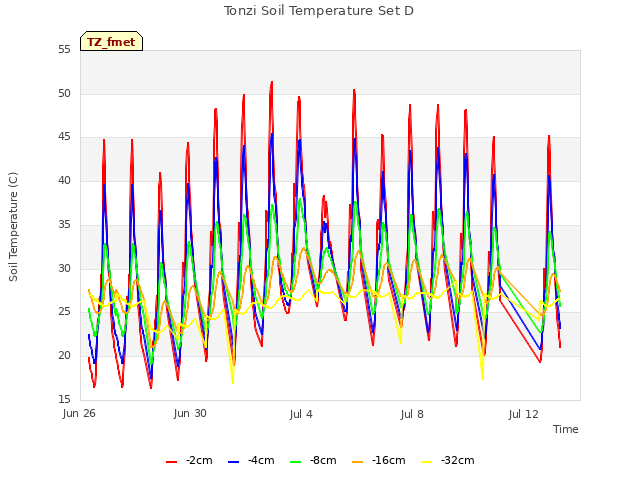
Task: Click the Time axis label
Action: pos(566,429)
